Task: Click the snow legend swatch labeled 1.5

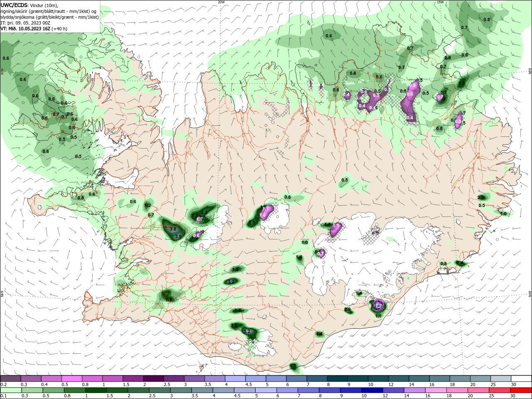Action: tap(133, 379)
